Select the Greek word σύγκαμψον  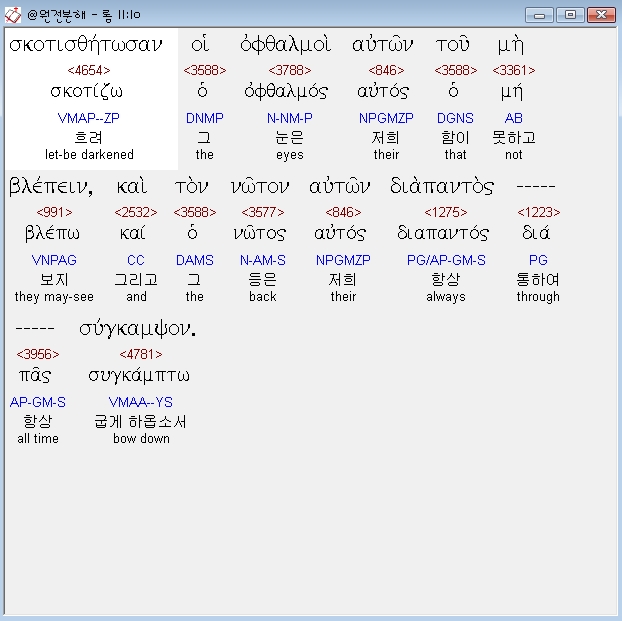(138, 329)
